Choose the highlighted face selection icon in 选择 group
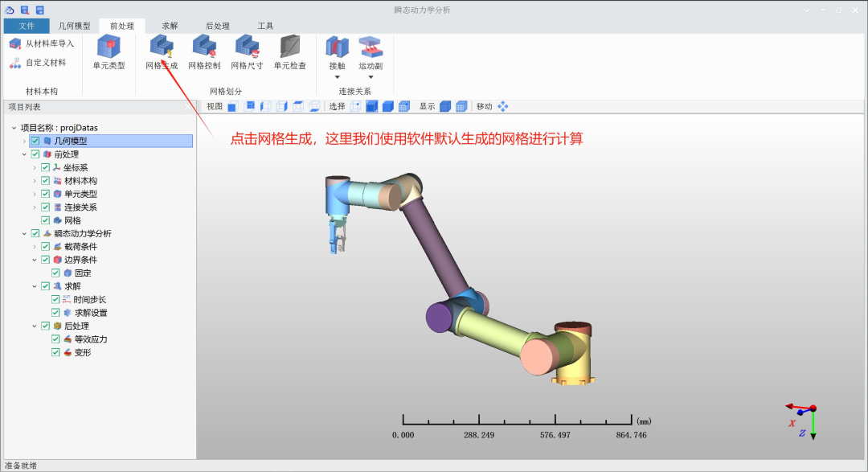The width and height of the screenshot is (868, 472). 371,106
